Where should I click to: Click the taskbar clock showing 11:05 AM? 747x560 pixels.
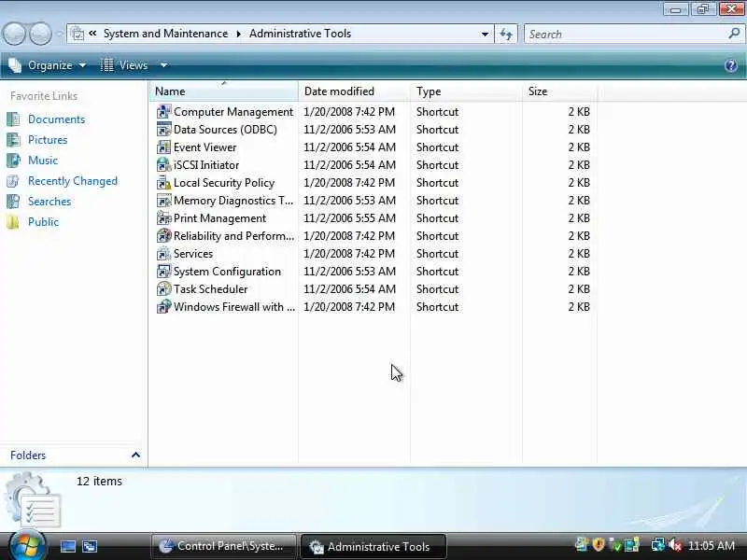pyautogui.click(x=712, y=546)
